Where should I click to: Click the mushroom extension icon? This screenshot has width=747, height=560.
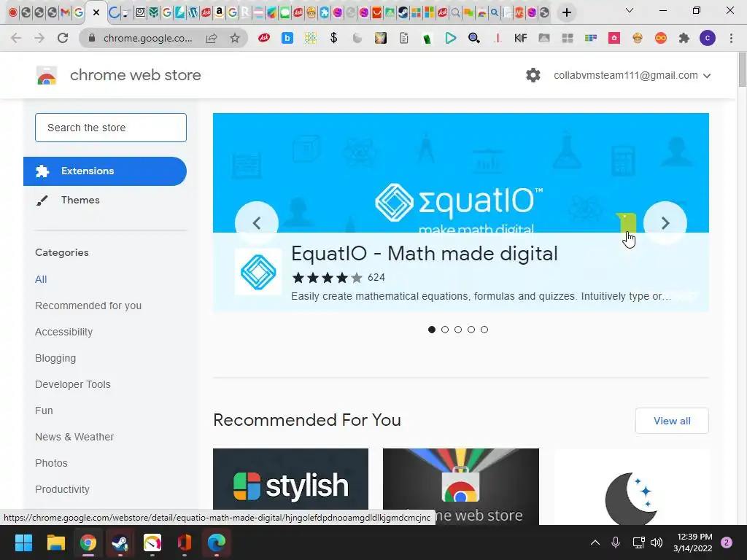tap(638, 38)
